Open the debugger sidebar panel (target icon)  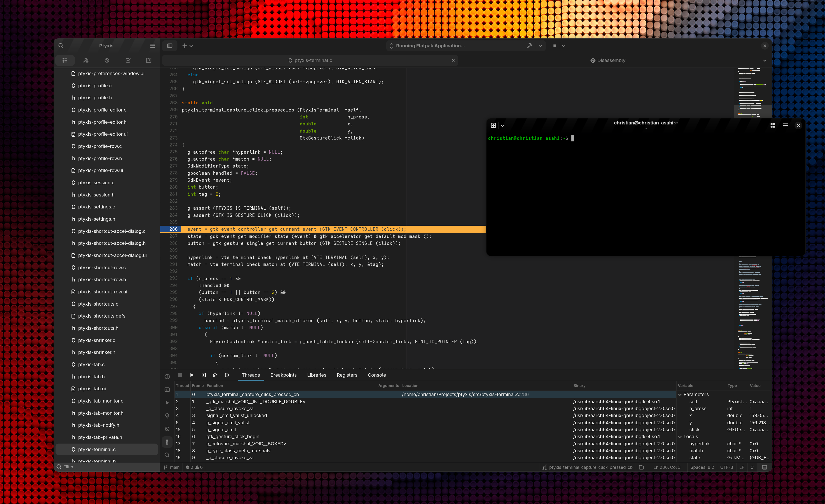(107, 60)
